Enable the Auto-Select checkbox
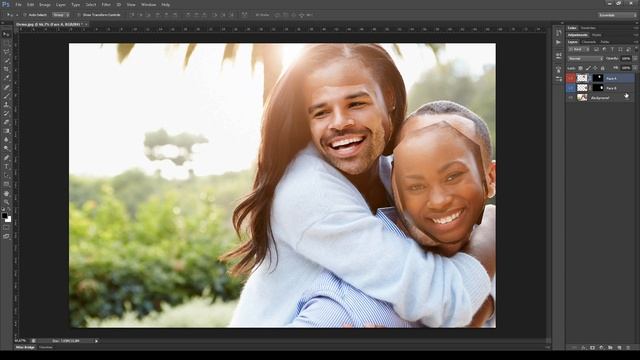Viewport: 640px width, 360px height. [24, 15]
